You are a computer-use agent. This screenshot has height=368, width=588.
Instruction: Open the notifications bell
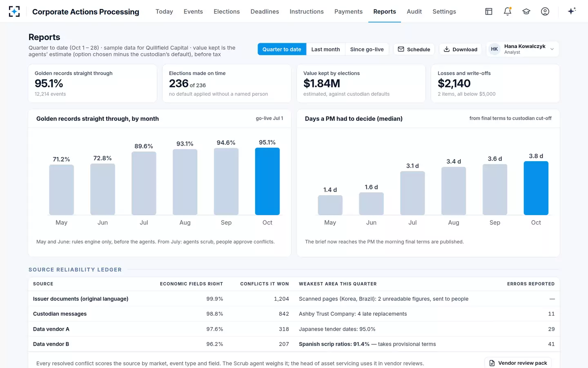pyautogui.click(x=508, y=11)
